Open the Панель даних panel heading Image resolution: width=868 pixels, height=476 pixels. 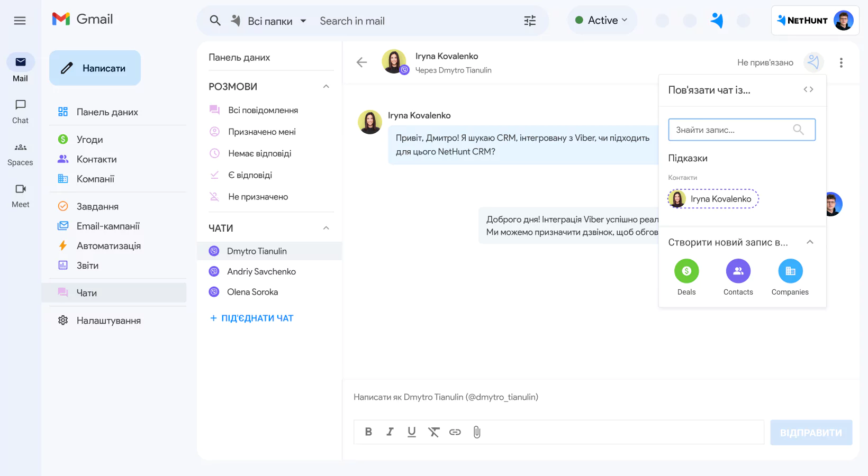(239, 57)
